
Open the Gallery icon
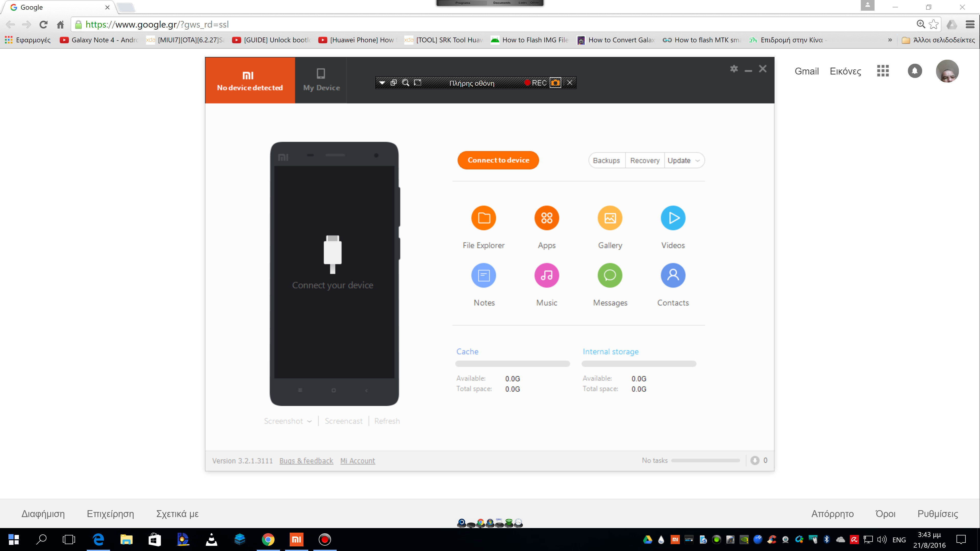610,218
